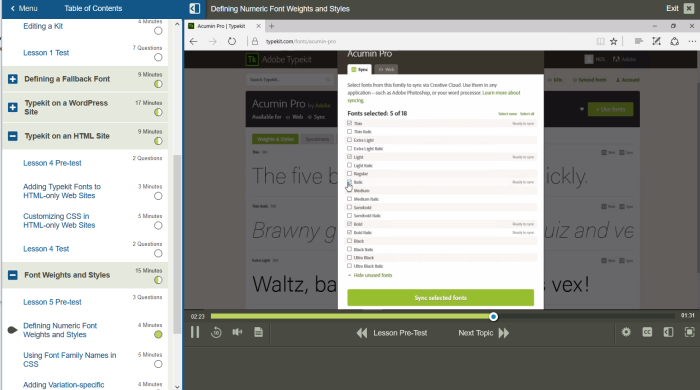Check the Regular font checkbox
The image size is (700, 390).
pos(350,174)
